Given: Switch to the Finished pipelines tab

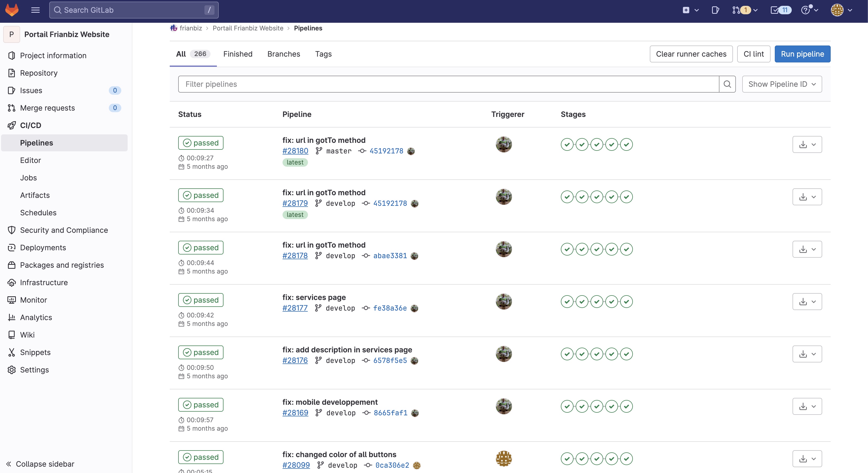Looking at the screenshot, I should click(x=238, y=54).
